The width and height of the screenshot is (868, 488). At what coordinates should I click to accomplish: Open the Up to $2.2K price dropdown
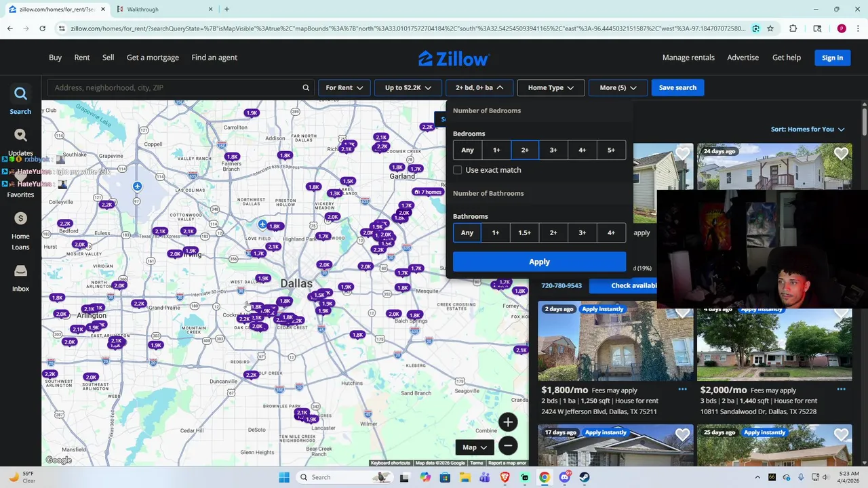408,87
